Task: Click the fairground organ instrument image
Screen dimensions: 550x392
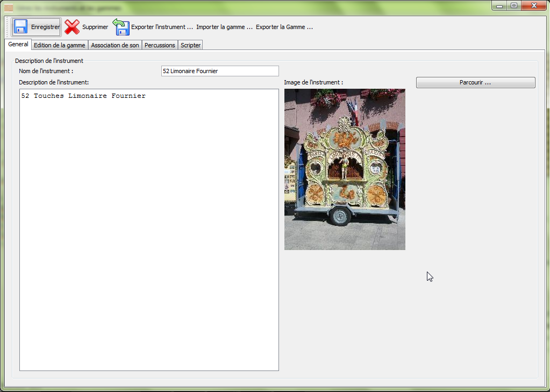Action: tap(345, 169)
